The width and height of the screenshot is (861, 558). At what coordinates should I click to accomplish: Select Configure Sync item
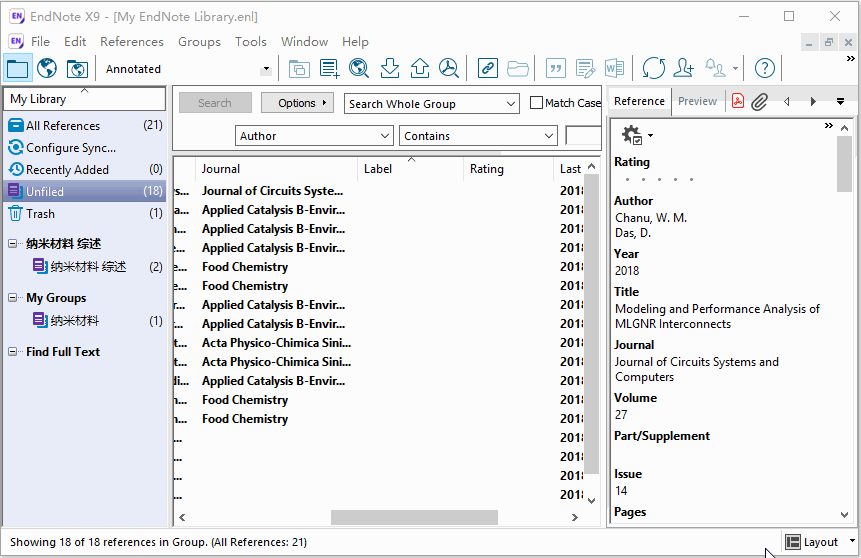pyautogui.click(x=85, y=148)
